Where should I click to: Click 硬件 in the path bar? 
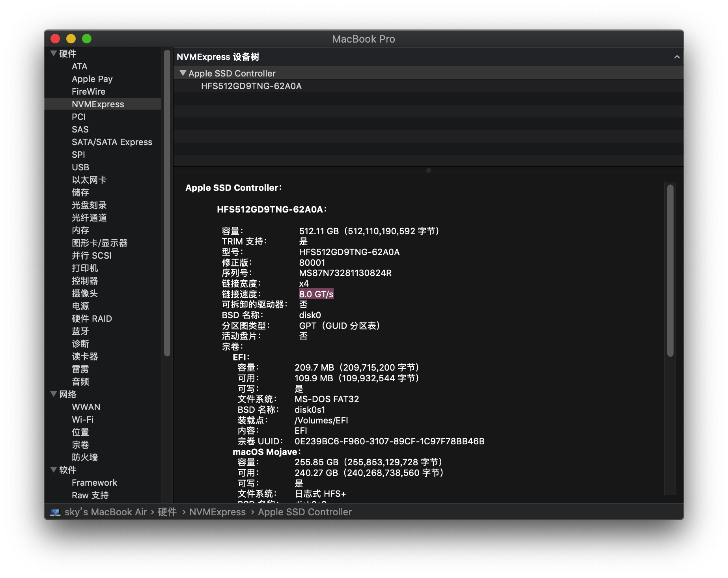[167, 512]
